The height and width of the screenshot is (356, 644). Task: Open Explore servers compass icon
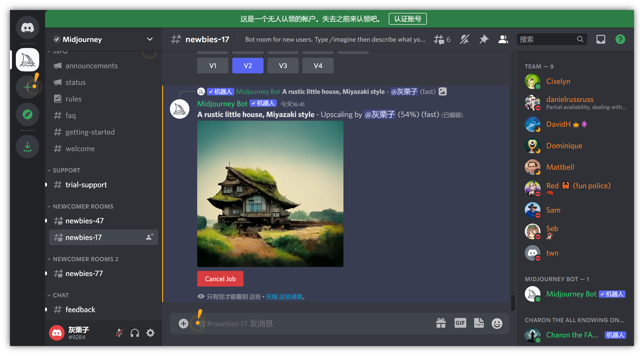tap(27, 115)
